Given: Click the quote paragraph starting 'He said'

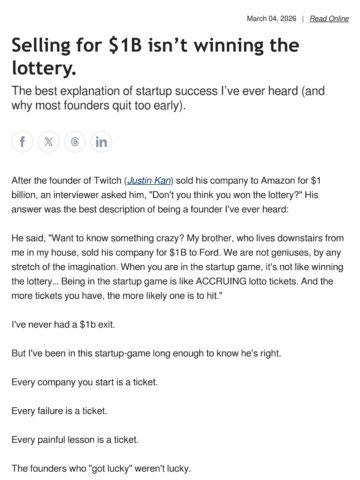Looking at the screenshot, I should tap(178, 267).
